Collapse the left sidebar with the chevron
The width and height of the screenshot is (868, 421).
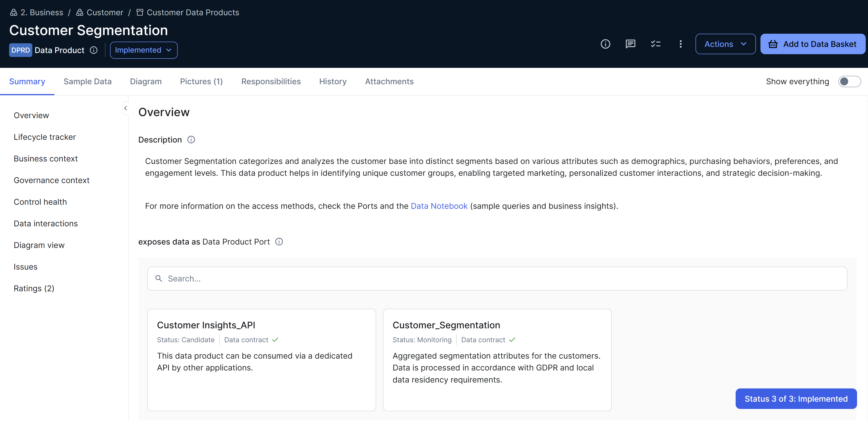tap(125, 108)
